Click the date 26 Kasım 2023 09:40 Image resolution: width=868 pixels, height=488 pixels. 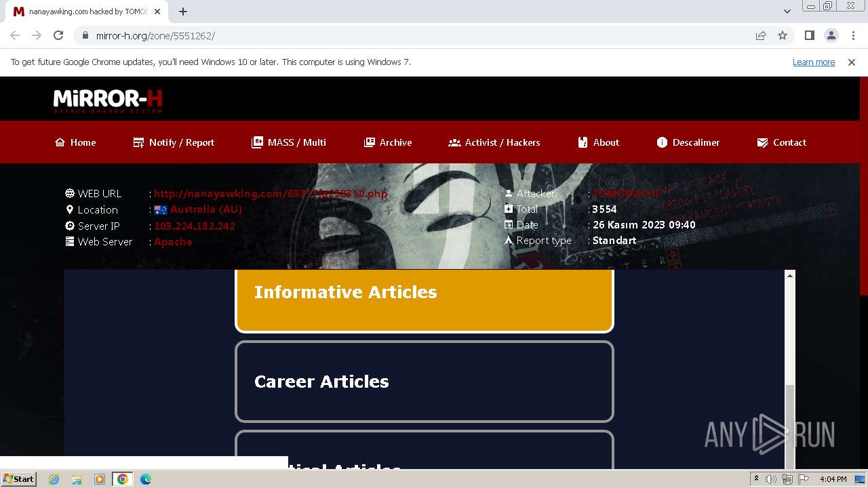pyautogui.click(x=644, y=225)
